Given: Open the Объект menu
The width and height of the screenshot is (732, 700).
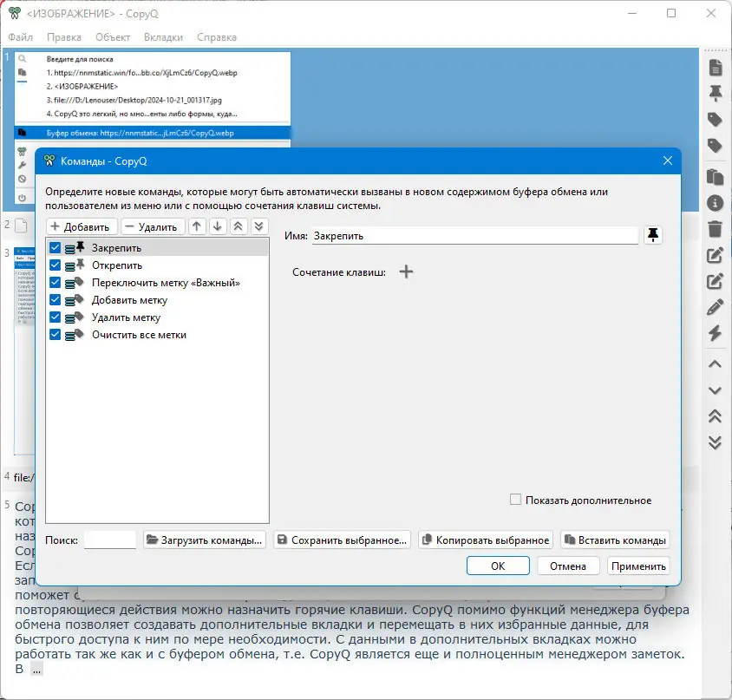Looking at the screenshot, I should click(113, 37).
